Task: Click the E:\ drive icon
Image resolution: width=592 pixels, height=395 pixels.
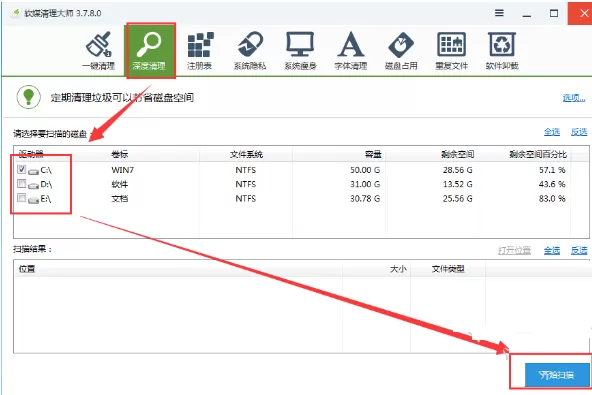Action: pyautogui.click(x=33, y=199)
